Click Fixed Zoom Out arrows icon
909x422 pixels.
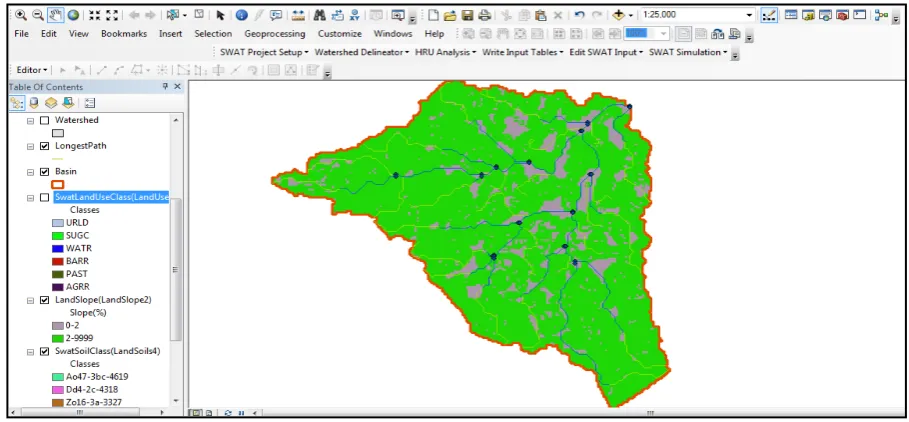tap(111, 15)
